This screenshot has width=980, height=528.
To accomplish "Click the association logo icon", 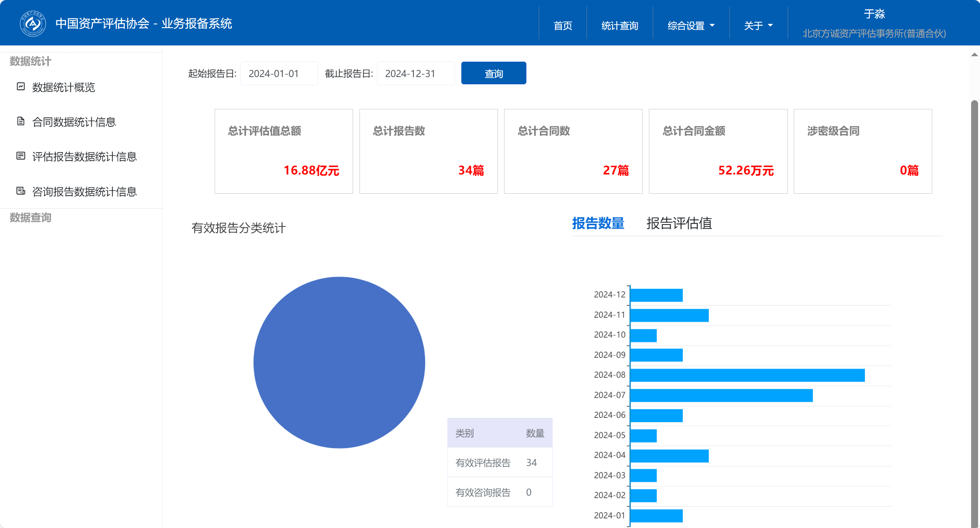I will (x=33, y=24).
